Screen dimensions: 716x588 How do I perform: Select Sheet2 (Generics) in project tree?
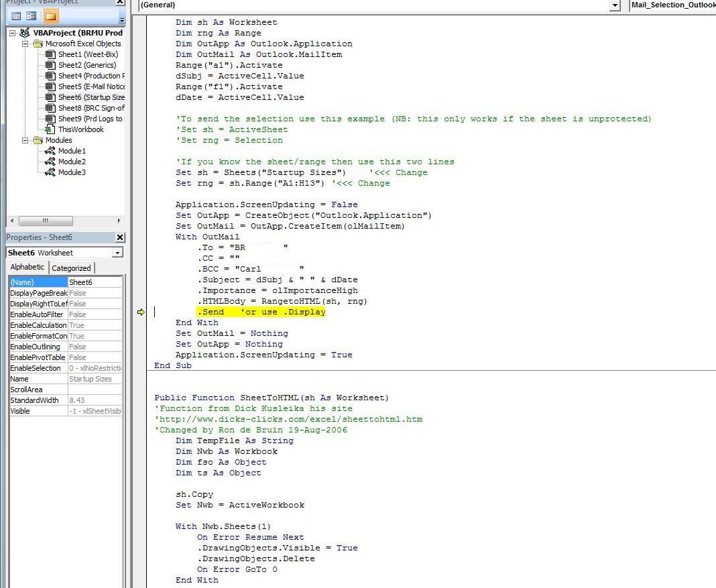87,65
